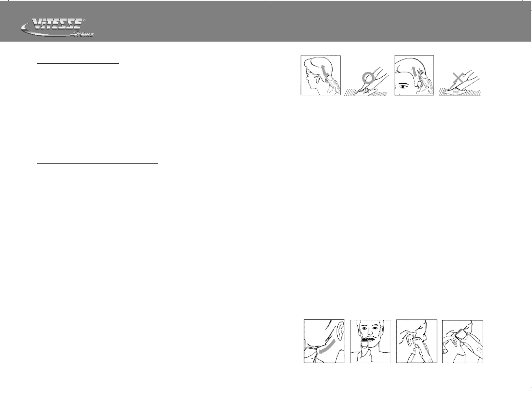Click the Vitesse logo in header
This screenshot has height=395, width=532.
click(x=57, y=28)
